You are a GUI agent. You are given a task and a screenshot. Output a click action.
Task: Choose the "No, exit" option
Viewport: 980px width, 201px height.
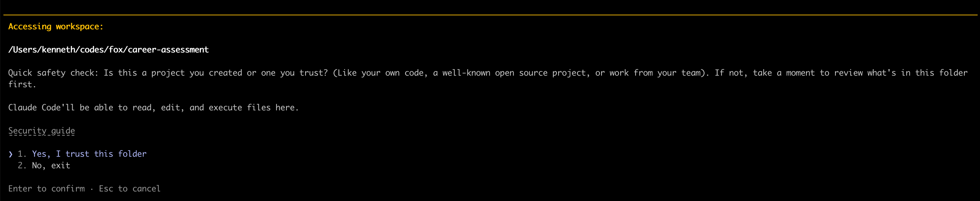51,166
